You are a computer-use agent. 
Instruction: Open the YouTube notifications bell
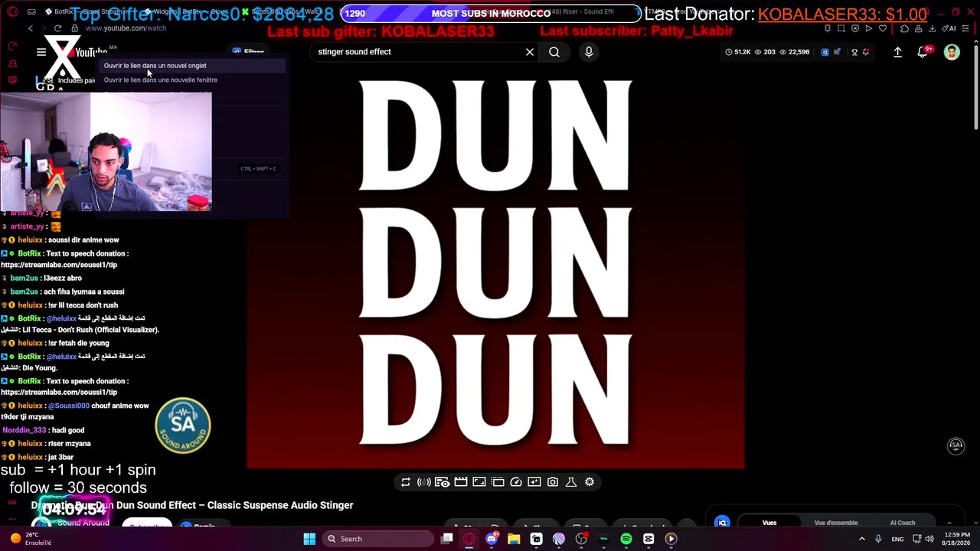pos(923,52)
